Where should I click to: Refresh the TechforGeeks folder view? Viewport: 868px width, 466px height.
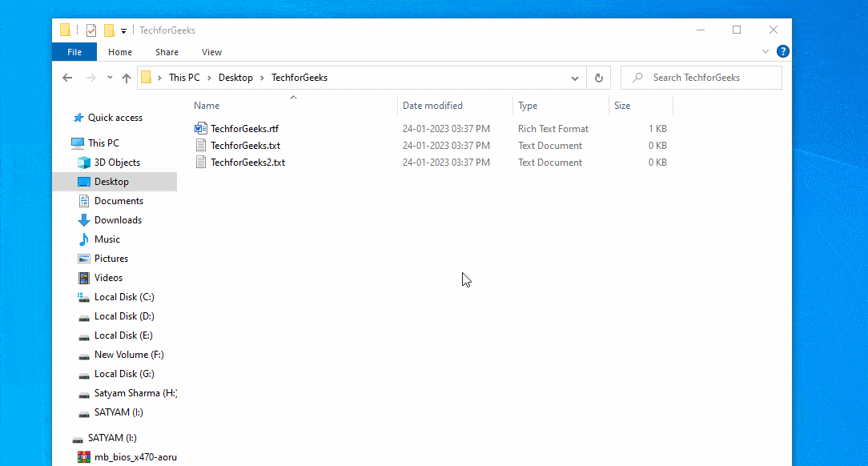point(598,78)
